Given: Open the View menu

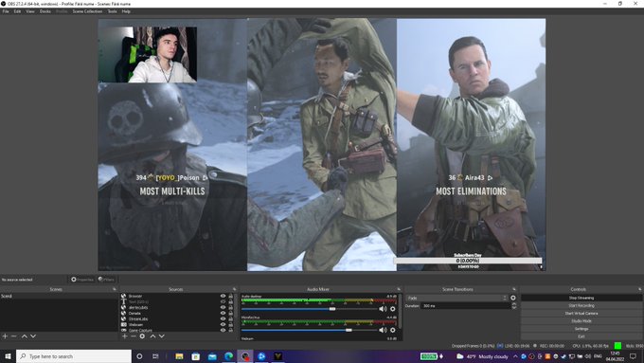Looking at the screenshot, I should pyautogui.click(x=30, y=11).
